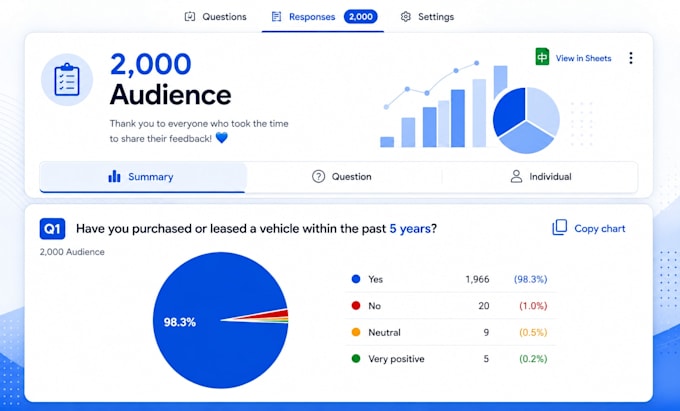Open the Responses tab

(x=324, y=17)
